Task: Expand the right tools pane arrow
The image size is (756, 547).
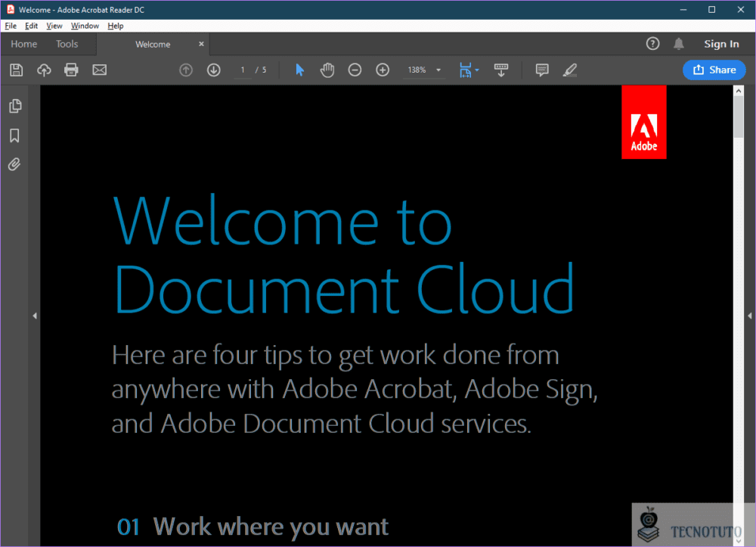Action: (x=750, y=316)
